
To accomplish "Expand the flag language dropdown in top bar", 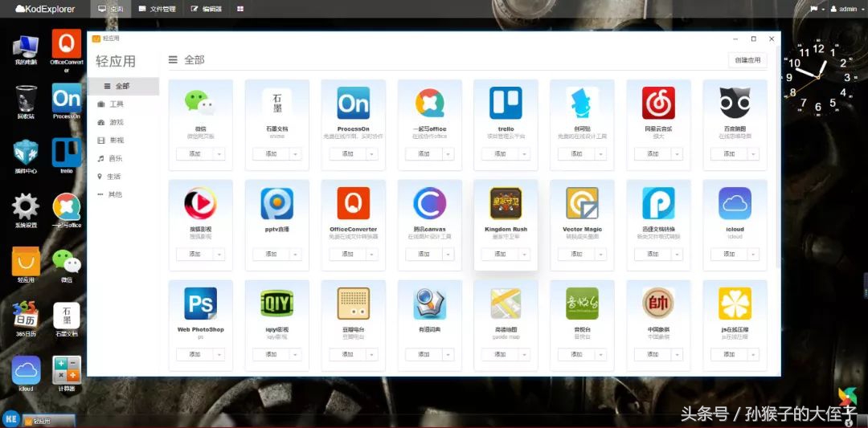I will tap(817, 9).
